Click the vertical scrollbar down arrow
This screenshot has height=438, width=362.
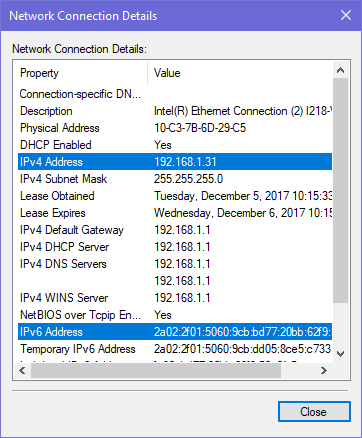click(340, 354)
